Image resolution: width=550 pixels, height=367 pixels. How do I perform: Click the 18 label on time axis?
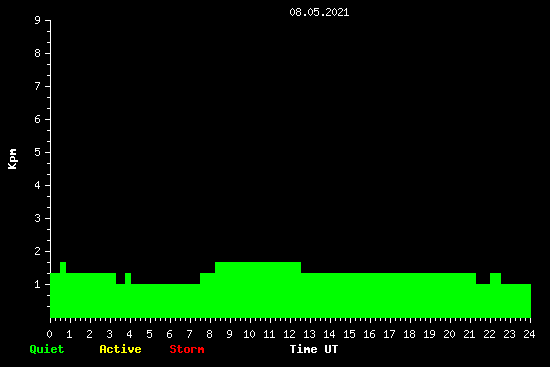point(409,334)
